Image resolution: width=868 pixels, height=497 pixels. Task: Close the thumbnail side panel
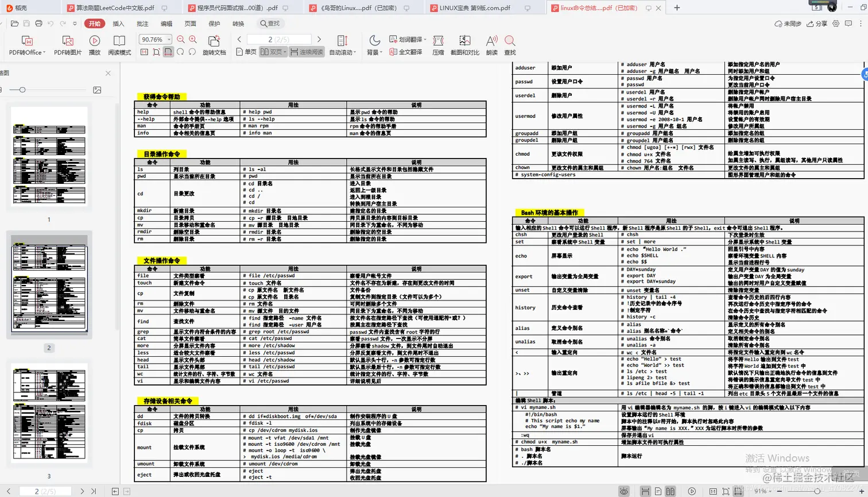tap(108, 73)
